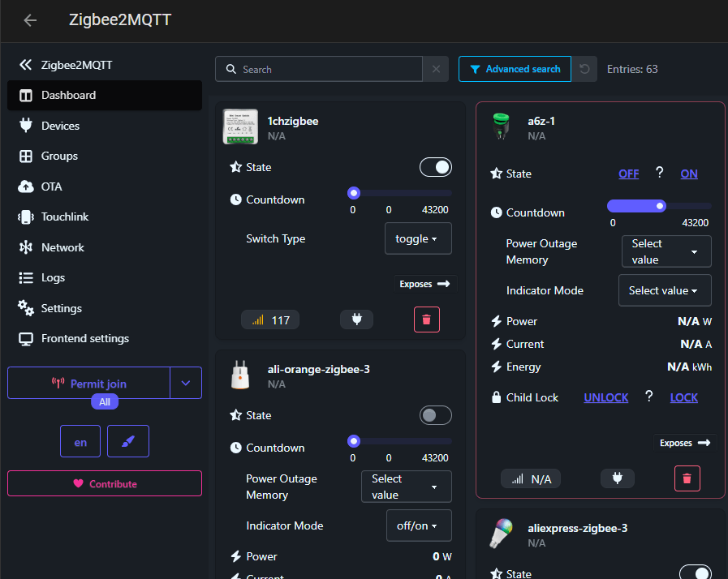This screenshot has height=579, width=728.
Task: Click the UNLOCK link for Child Lock
Action: [x=605, y=397]
